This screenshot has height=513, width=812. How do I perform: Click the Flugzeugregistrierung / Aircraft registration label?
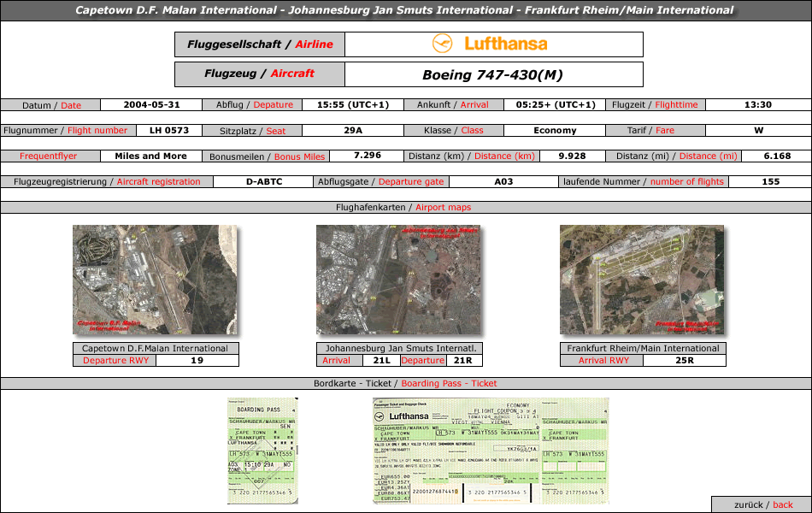107,182
